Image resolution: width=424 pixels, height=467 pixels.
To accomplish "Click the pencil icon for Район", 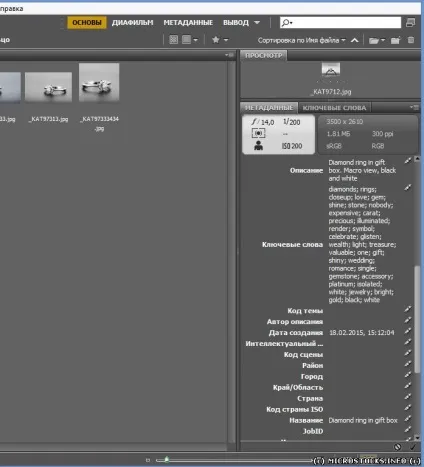I will pyautogui.click(x=408, y=364).
